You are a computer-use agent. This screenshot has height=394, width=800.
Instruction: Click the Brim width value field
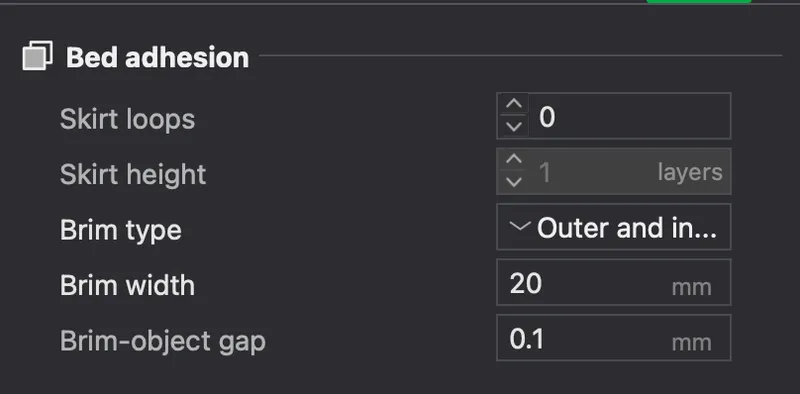(614, 282)
